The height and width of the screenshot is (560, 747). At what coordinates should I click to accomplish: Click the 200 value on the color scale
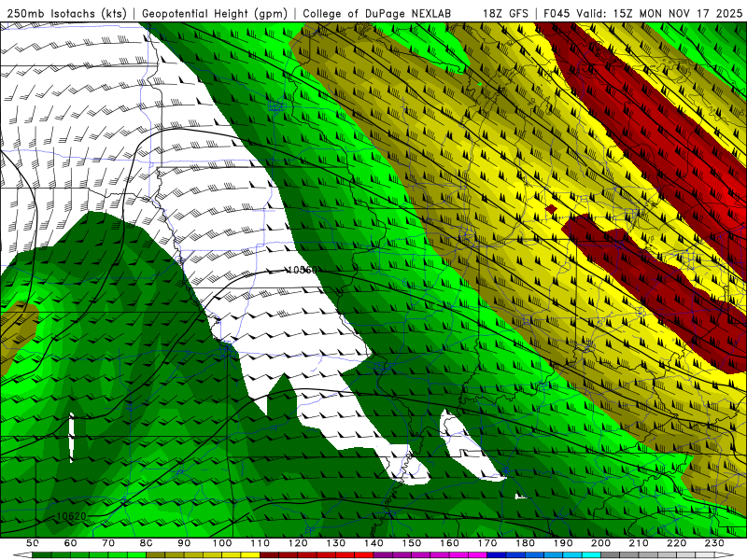[x=600, y=543]
